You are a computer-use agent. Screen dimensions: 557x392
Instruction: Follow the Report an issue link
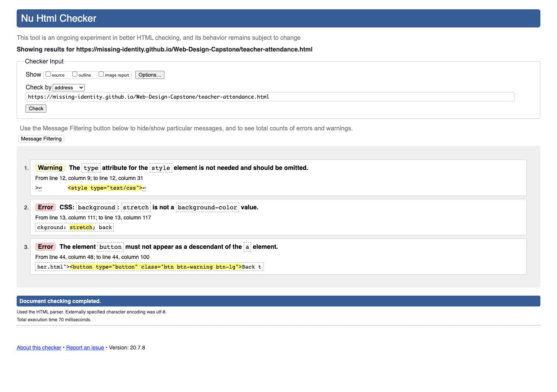[85, 348]
